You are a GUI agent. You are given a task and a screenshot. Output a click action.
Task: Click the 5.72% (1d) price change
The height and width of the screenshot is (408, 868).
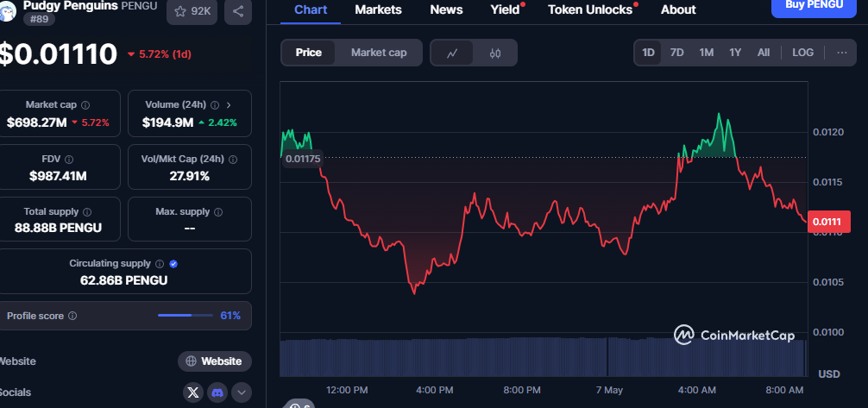160,54
